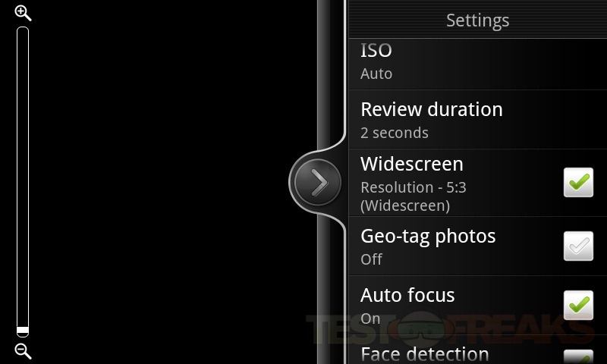
Task: Tap the zoom-out magnifier icon
Action: click(23, 351)
